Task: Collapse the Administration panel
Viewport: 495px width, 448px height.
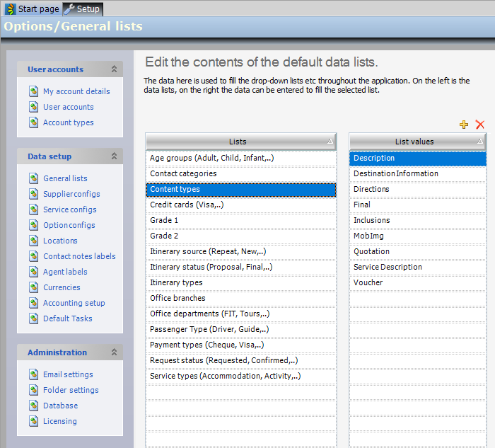Action: 114,352
